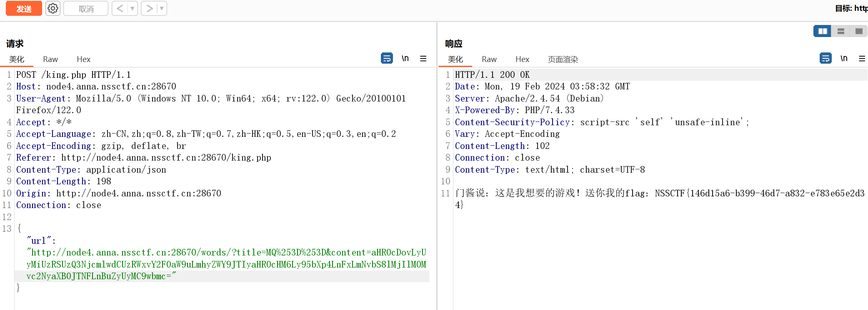Click the Content-Security-Policy response header
The height and width of the screenshot is (310, 868).
pyautogui.click(x=602, y=122)
